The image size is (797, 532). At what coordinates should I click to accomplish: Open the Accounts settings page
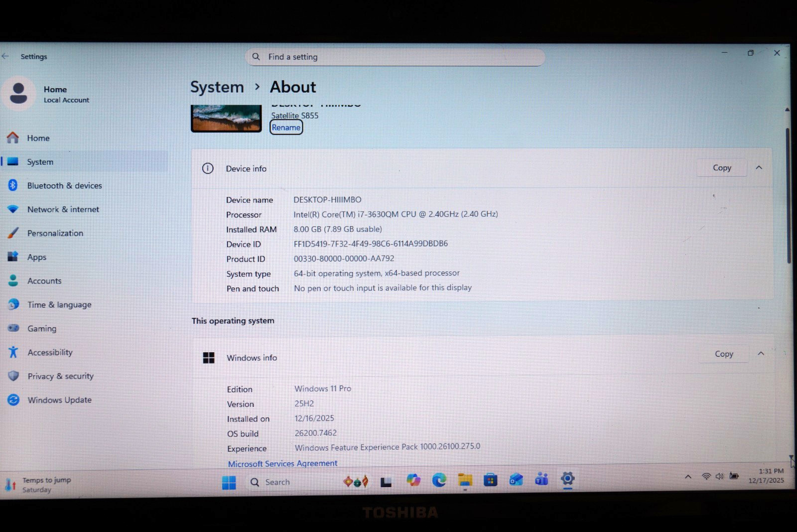tap(44, 281)
